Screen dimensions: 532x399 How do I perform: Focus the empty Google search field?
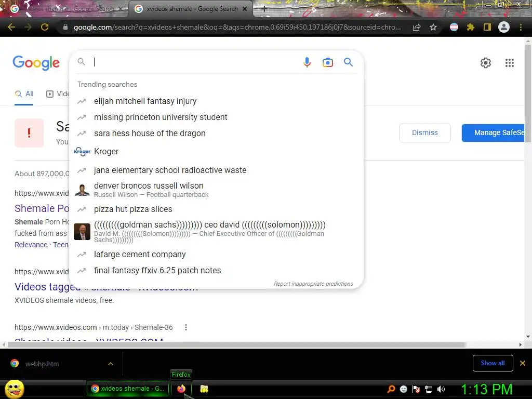pyautogui.click(x=196, y=62)
